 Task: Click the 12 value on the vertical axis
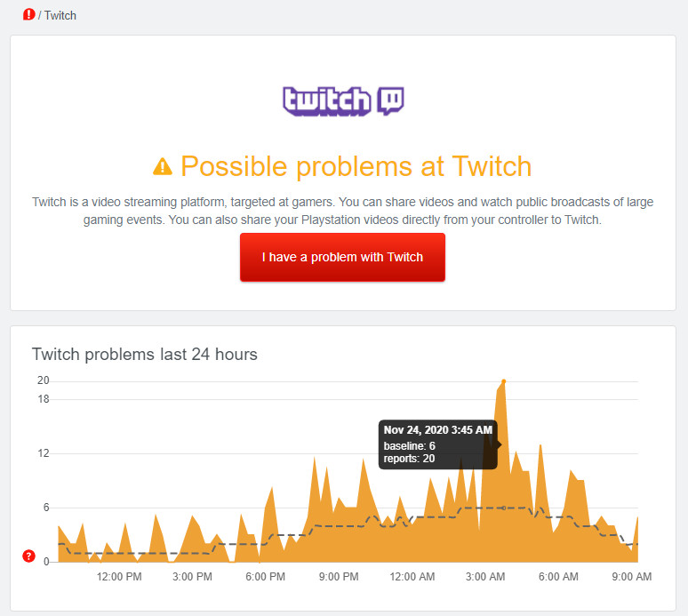(43, 453)
